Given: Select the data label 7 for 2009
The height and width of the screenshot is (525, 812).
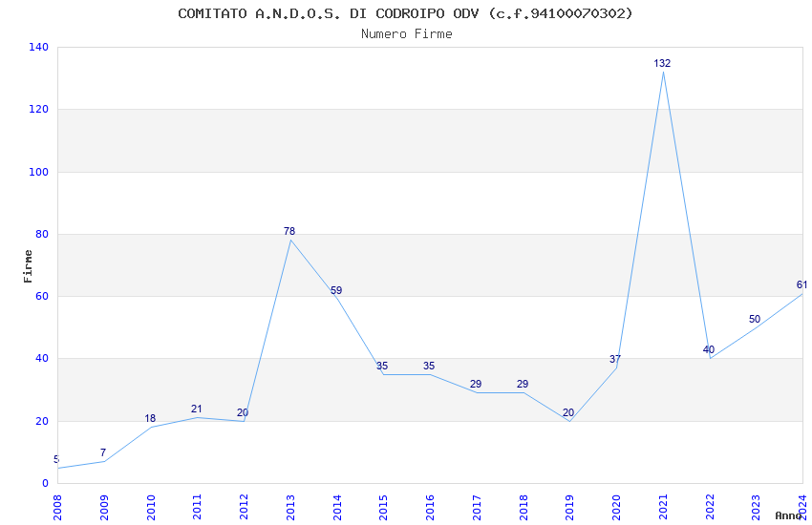Looking at the screenshot, I should tap(103, 452).
